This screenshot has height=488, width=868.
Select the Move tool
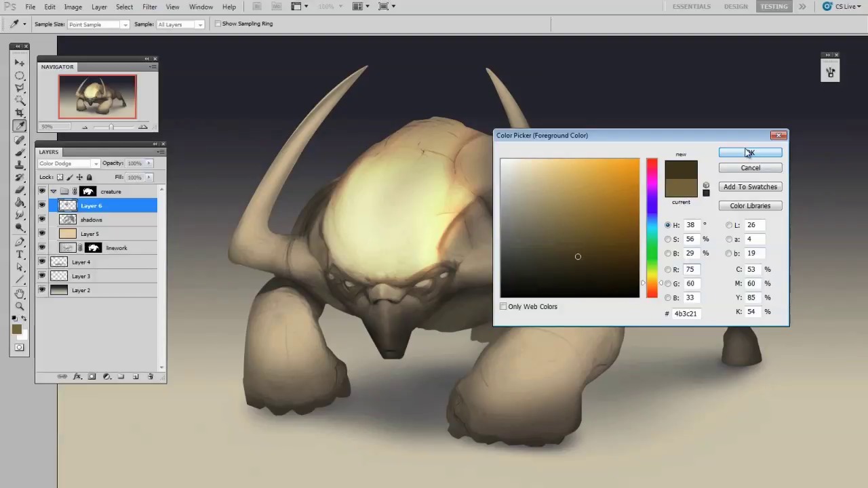(20, 62)
